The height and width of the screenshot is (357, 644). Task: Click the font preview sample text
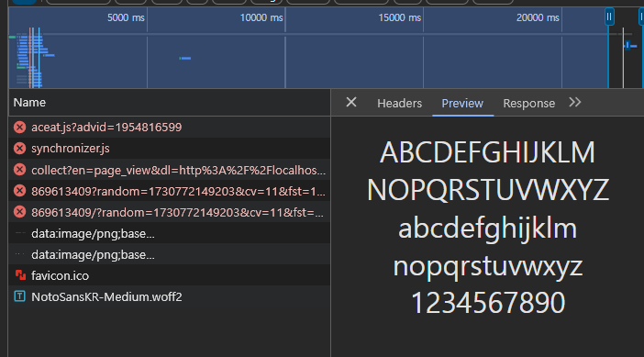tap(487, 228)
